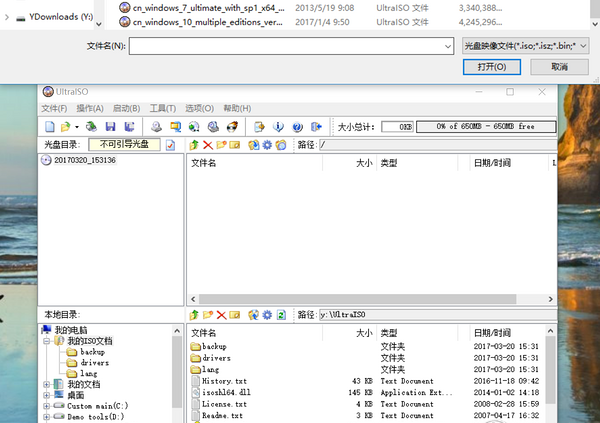Click New Folder icon in local directory toolbar
This screenshot has width=600, height=423.
point(208,315)
